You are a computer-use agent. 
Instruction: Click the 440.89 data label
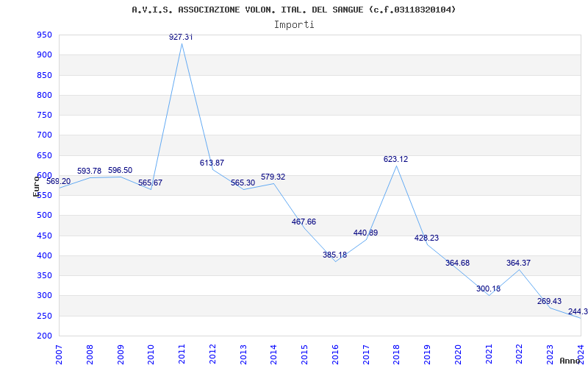coord(365,233)
